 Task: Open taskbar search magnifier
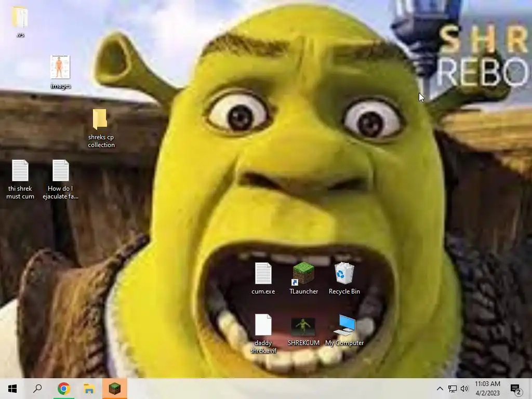point(37,389)
